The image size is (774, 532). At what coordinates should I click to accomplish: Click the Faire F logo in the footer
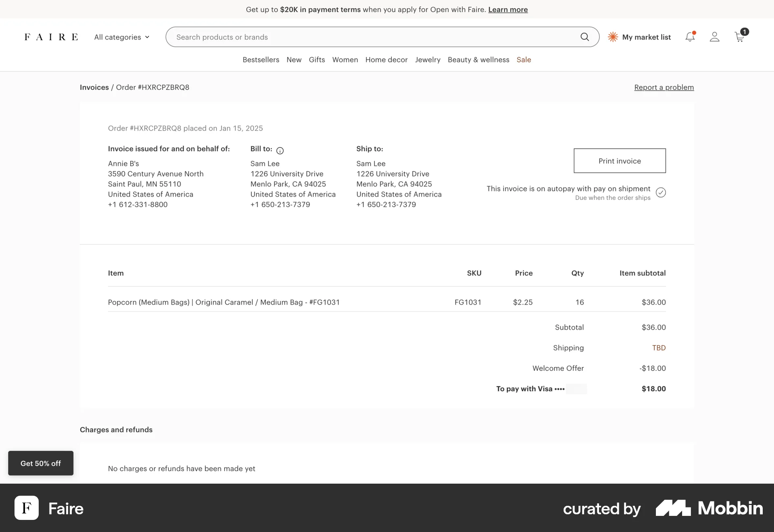[x=26, y=508]
